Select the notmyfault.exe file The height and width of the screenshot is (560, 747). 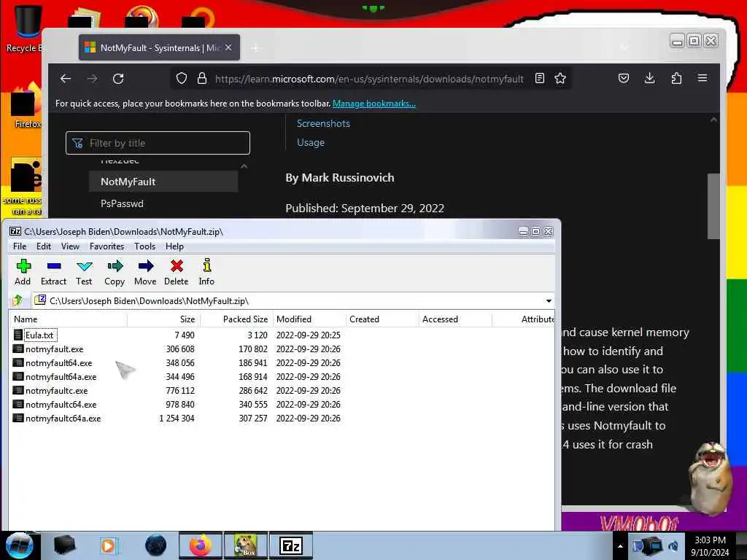[x=54, y=349]
